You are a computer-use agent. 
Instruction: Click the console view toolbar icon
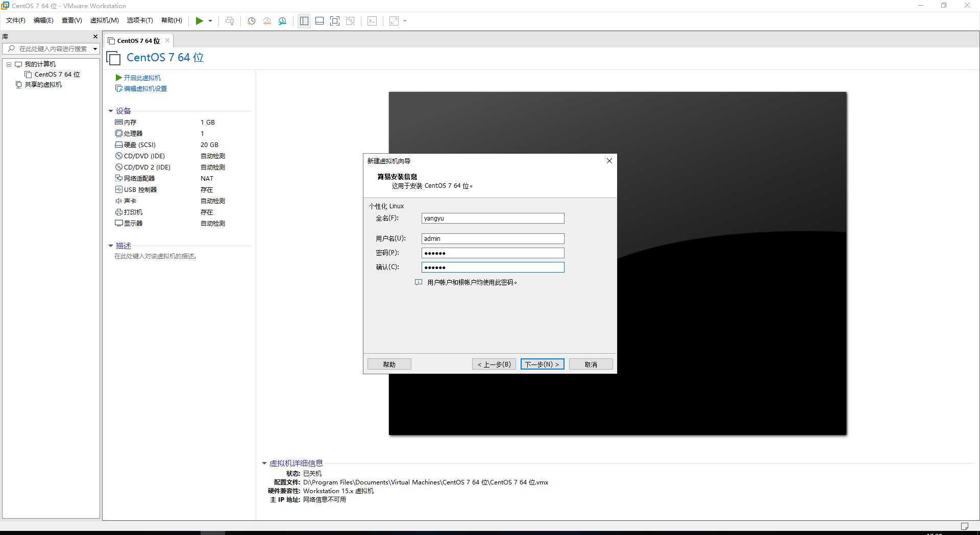coord(372,21)
